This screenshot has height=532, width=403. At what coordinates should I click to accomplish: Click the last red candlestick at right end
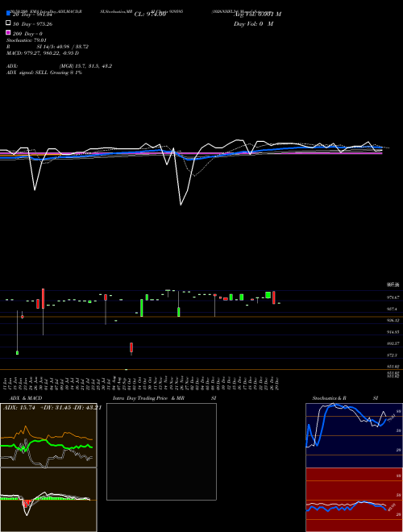point(274,297)
